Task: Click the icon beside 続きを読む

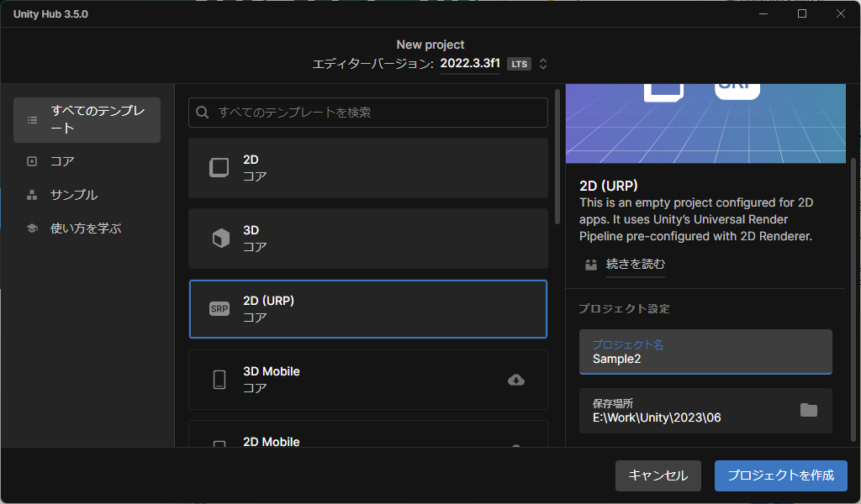Action: pyautogui.click(x=591, y=265)
